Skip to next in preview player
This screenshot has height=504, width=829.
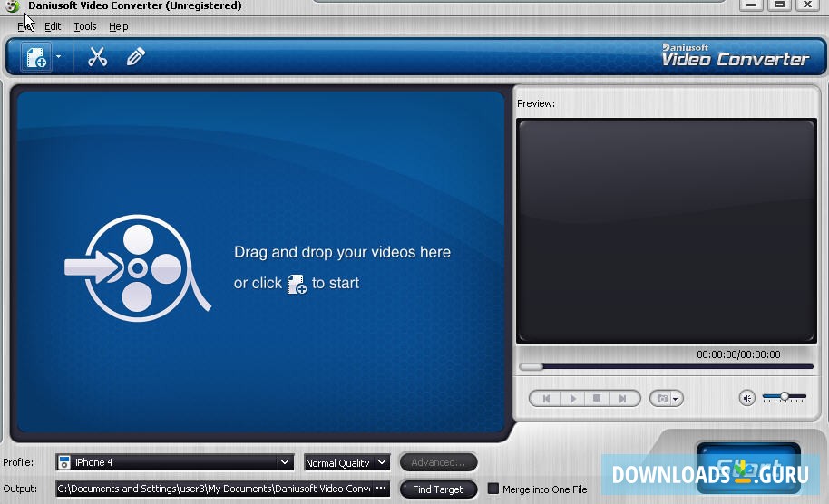623,398
